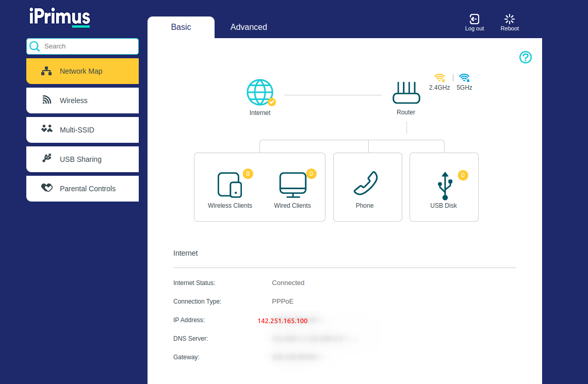The width and height of the screenshot is (588, 384).
Task: Switch to the Advanced tab
Action: click(249, 27)
